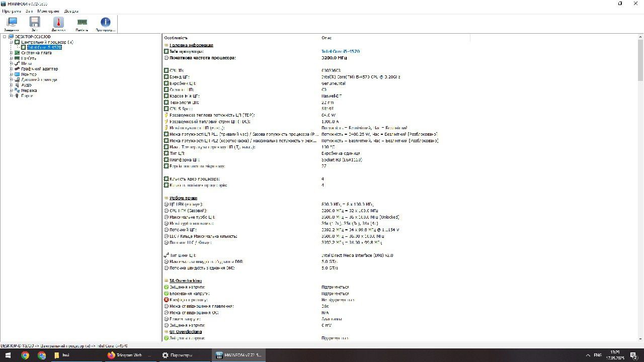The width and height of the screenshot is (644, 362).
Task: Expand the Порти tree node
Action: pos(11,96)
